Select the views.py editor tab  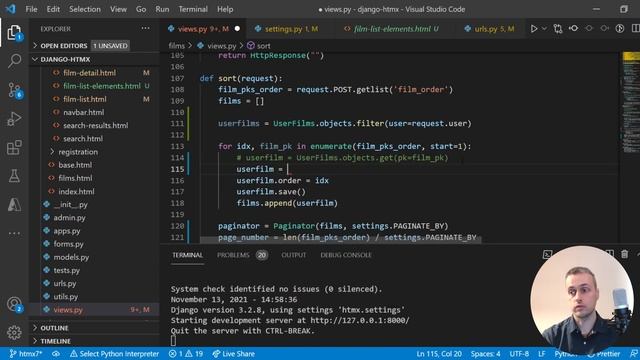pyautogui.click(x=203, y=29)
